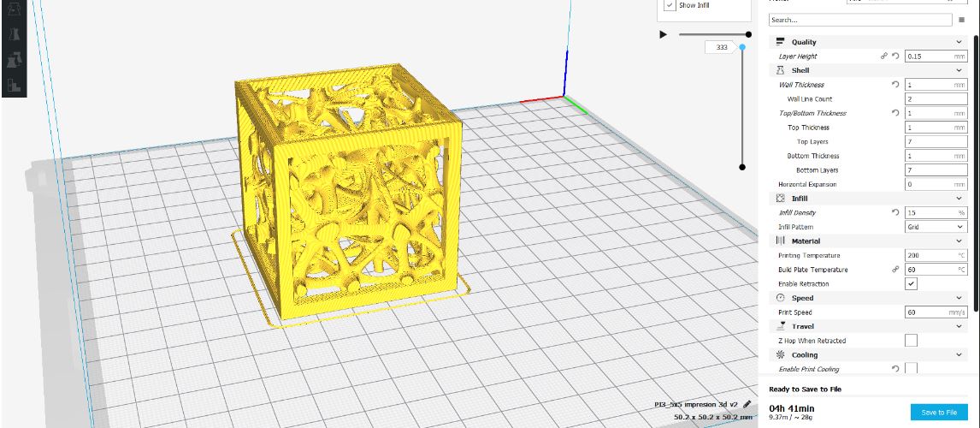Open the settings visibility hamburger menu
The width and height of the screenshot is (980, 428).
[x=962, y=20]
